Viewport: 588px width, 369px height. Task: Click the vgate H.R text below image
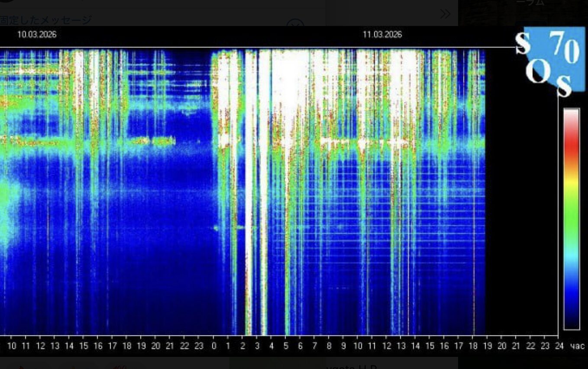tap(351, 366)
